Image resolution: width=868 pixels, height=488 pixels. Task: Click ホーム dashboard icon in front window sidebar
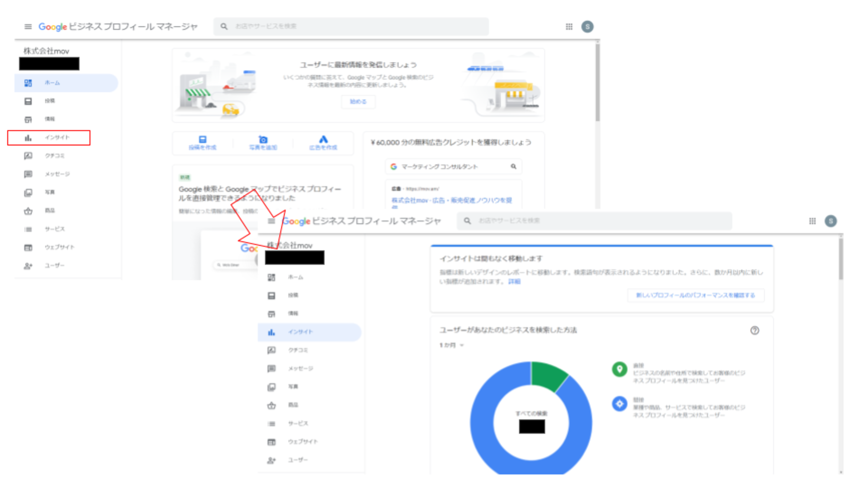tap(271, 278)
